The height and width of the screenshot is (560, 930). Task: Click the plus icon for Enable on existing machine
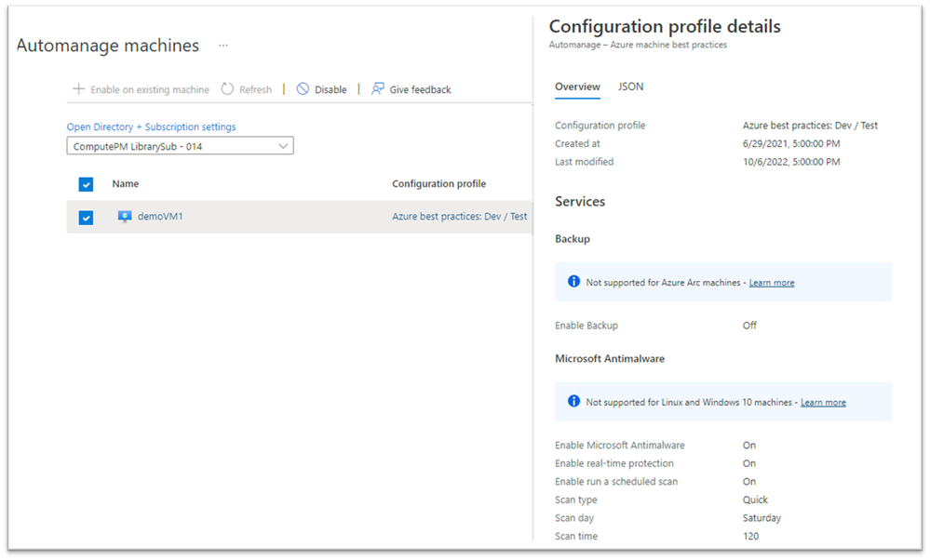[x=79, y=89]
